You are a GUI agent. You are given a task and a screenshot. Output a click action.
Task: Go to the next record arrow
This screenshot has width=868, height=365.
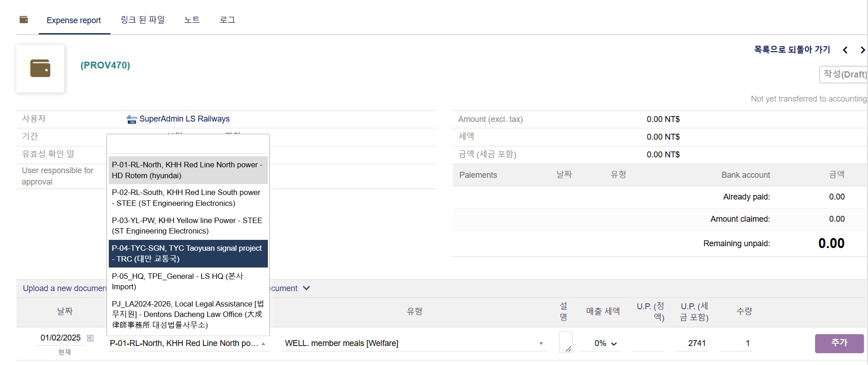862,50
